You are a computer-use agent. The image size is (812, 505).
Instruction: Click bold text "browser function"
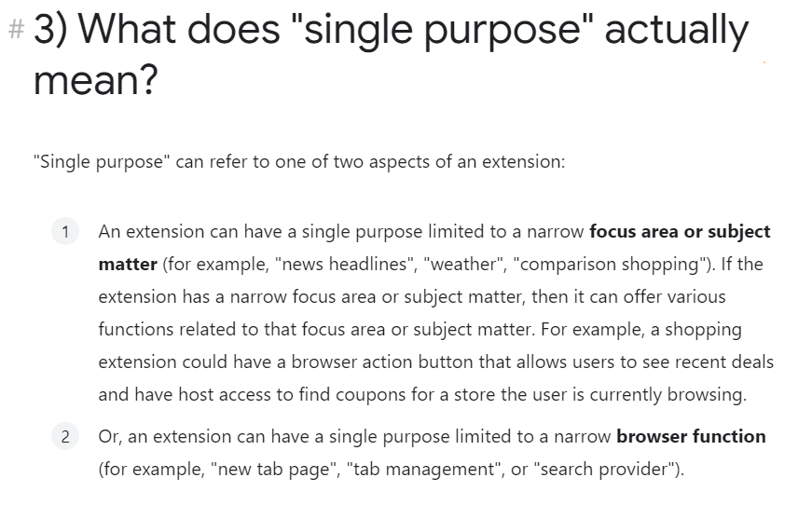(x=691, y=436)
